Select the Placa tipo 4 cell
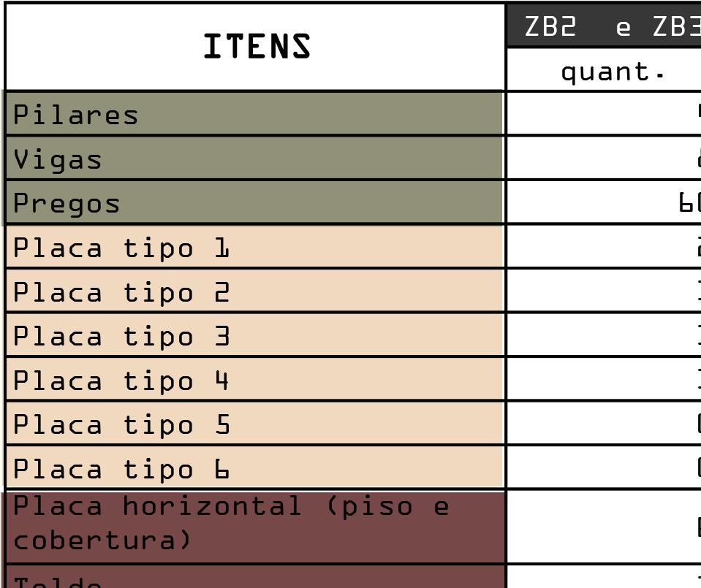701x588 pixels. pyautogui.click(x=254, y=379)
